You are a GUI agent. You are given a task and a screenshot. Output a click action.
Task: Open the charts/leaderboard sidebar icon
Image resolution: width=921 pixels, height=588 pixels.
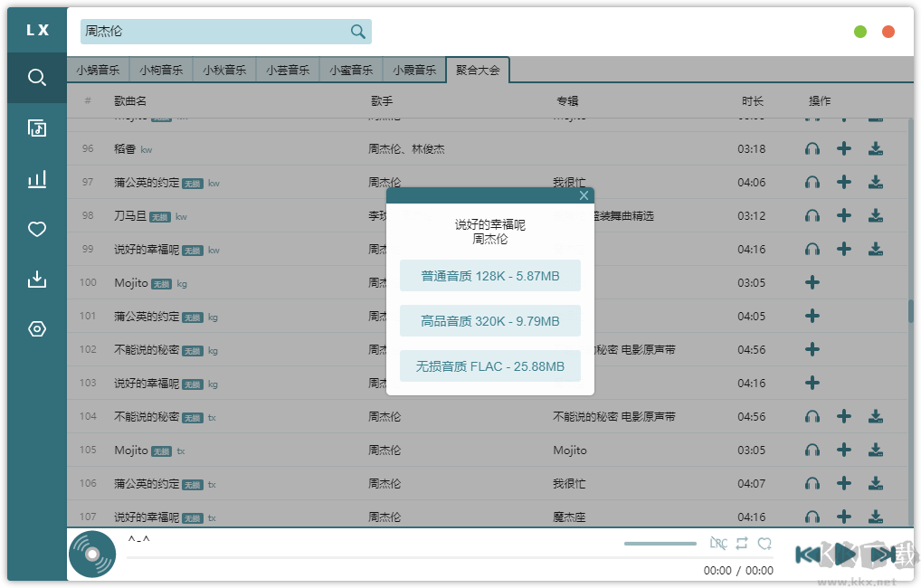pyautogui.click(x=36, y=178)
